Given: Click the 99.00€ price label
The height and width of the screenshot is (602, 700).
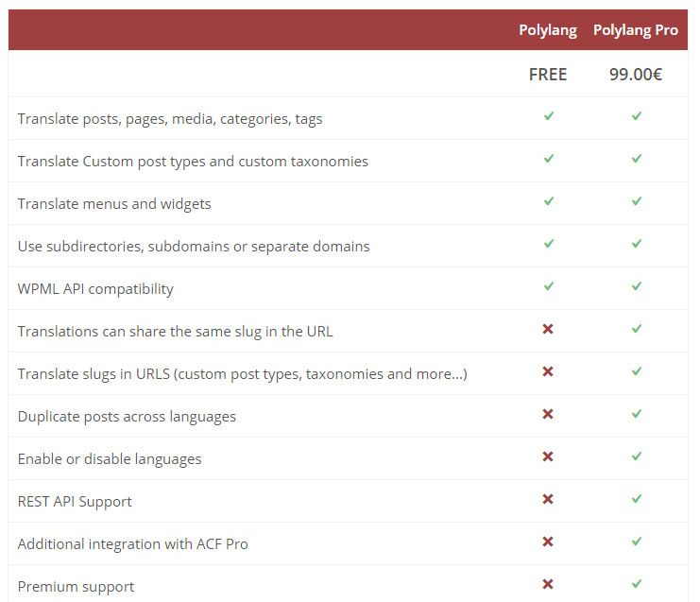Looking at the screenshot, I should [636, 74].
